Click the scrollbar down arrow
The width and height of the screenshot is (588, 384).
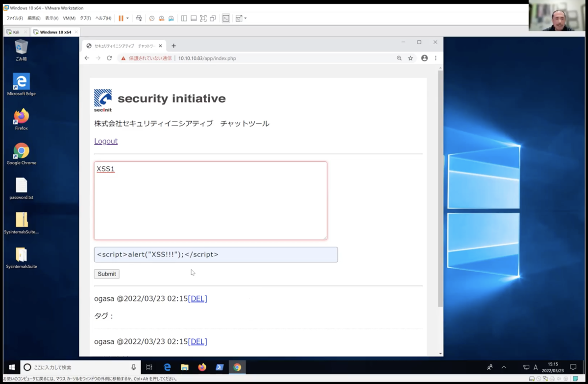point(440,354)
